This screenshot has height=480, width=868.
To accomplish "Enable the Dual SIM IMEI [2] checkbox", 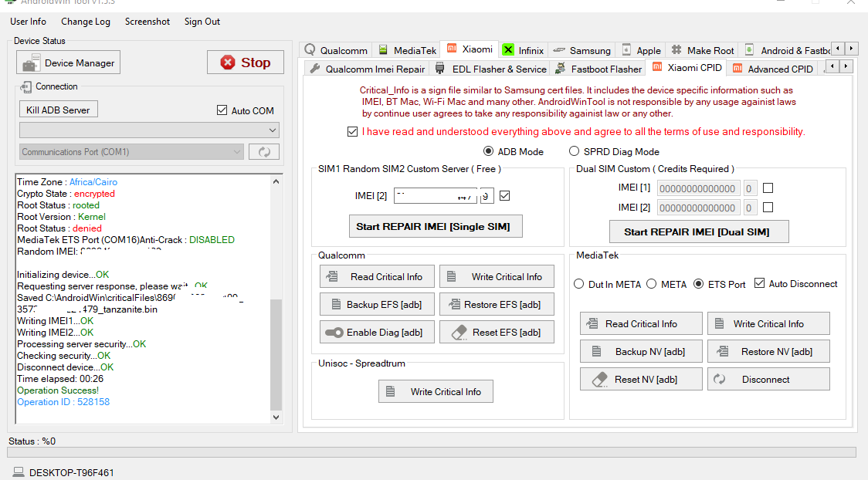I will coord(768,208).
